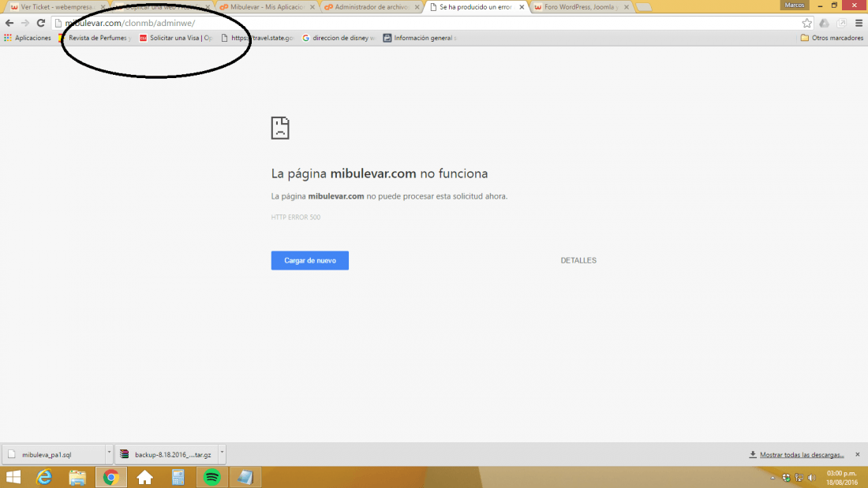
Task: Click the network tray icon
Action: 799,478
